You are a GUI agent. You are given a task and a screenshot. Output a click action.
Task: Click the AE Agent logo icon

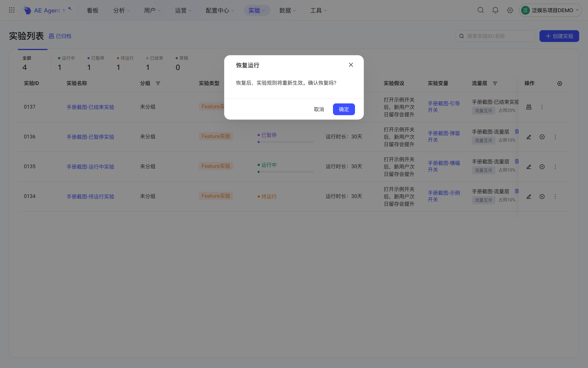27,10
